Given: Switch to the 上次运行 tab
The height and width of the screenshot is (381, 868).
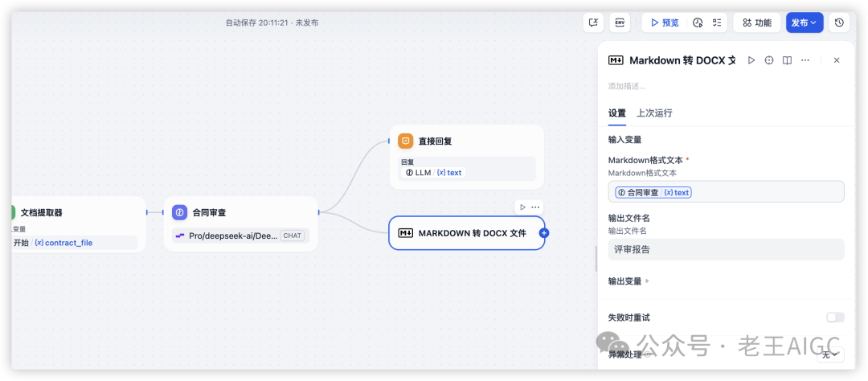Looking at the screenshot, I should 654,113.
